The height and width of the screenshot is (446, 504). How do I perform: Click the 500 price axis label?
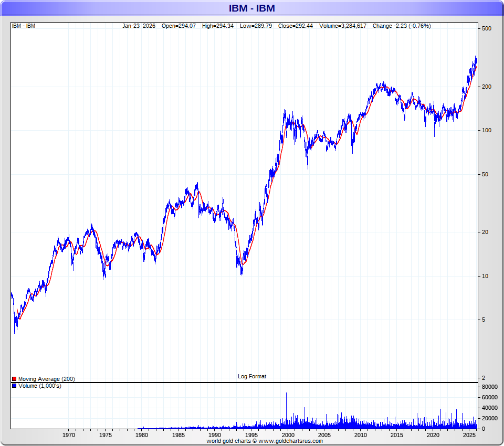[x=487, y=29]
